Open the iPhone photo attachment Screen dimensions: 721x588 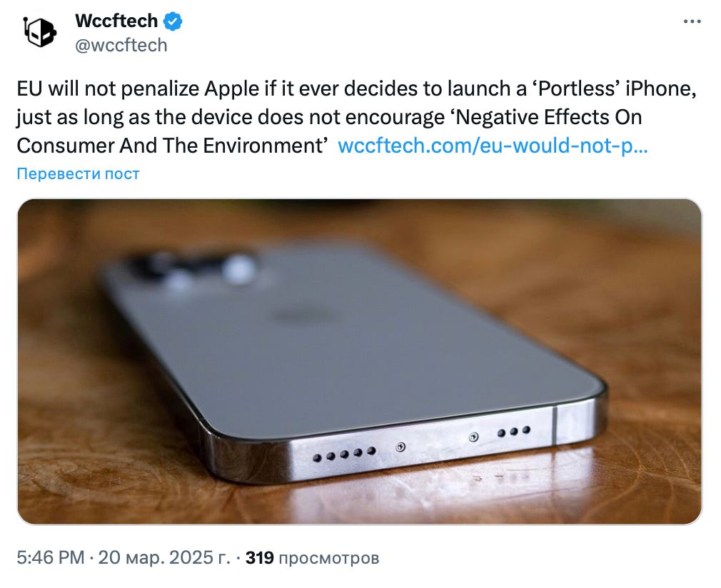pyautogui.click(x=360, y=361)
